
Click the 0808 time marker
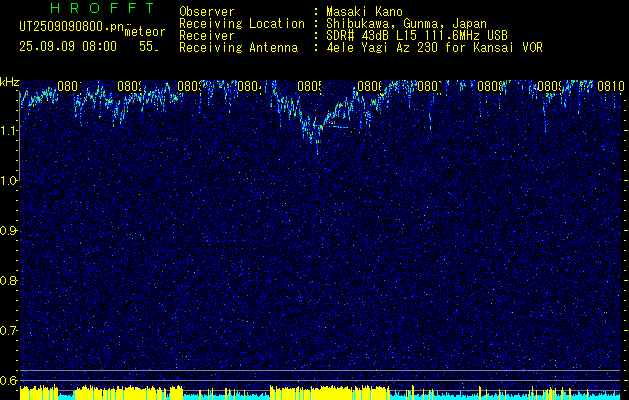(x=490, y=86)
